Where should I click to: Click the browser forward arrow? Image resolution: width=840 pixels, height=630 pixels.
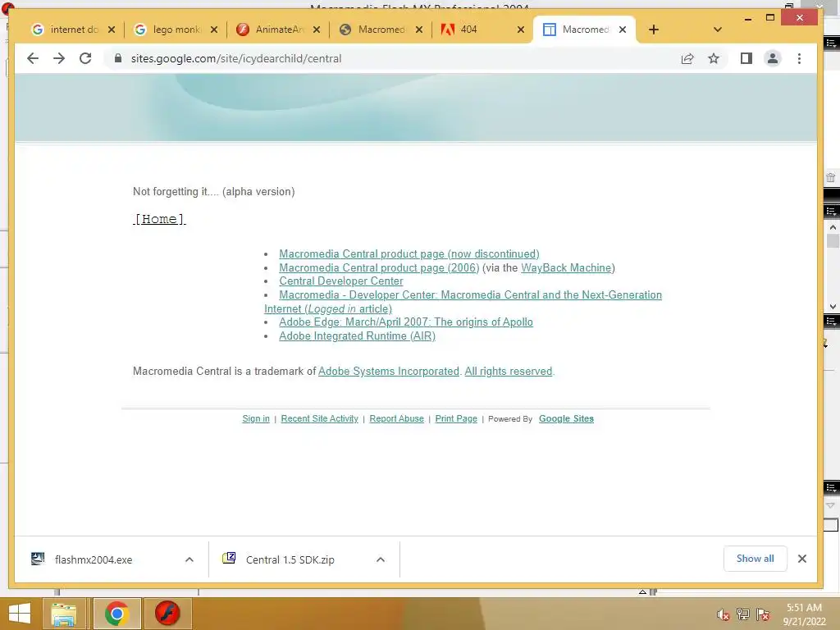[x=59, y=58]
